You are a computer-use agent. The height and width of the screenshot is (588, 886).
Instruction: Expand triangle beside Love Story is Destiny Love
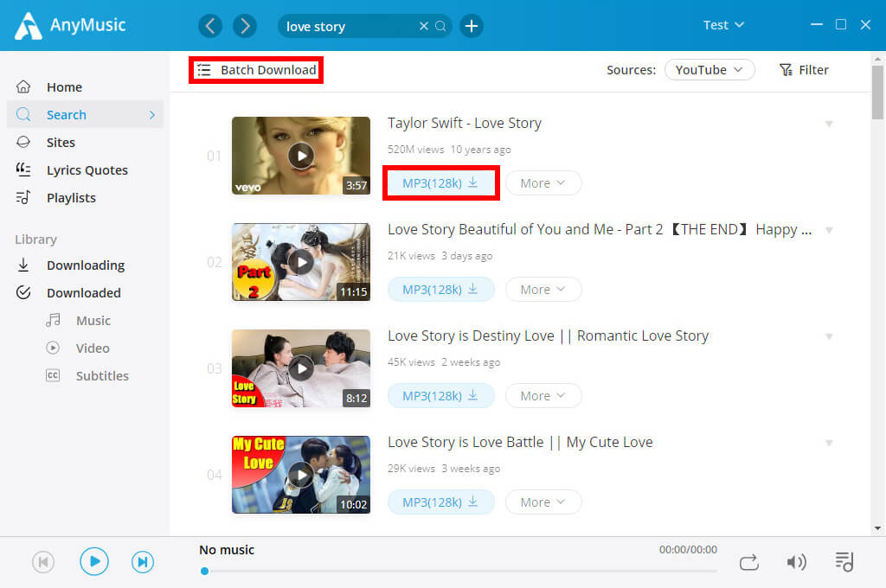pos(829,336)
